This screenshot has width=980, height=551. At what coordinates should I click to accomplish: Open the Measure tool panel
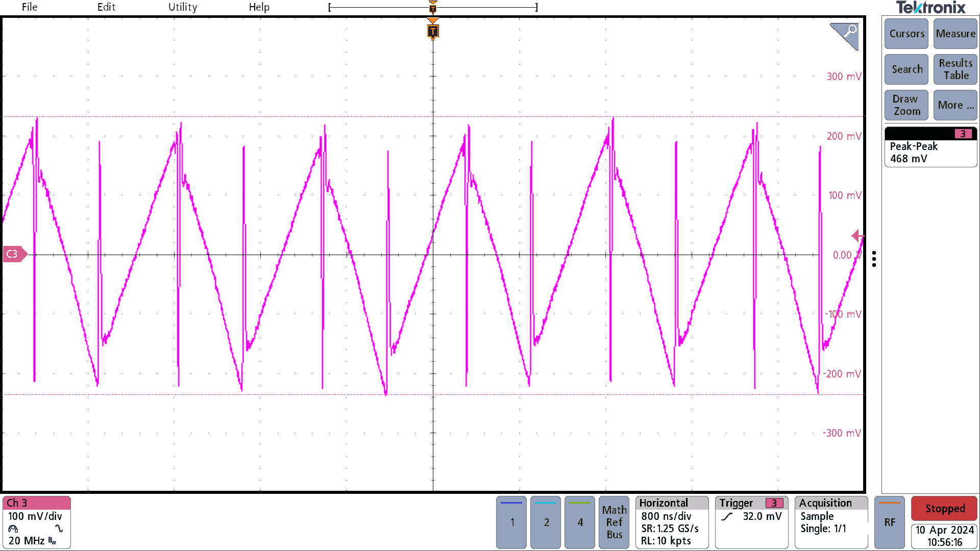(956, 34)
